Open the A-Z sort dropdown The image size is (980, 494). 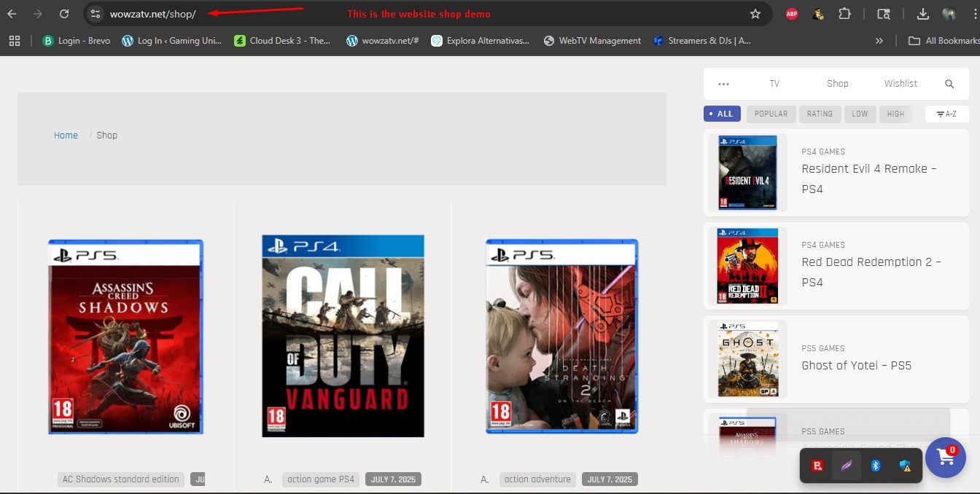(x=946, y=114)
